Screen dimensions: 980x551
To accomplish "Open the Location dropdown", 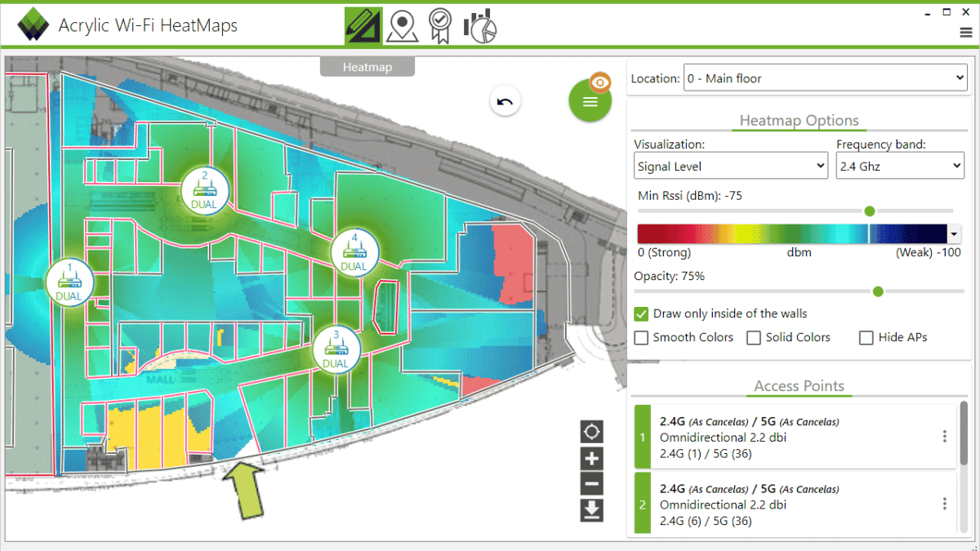I will pyautogui.click(x=825, y=78).
